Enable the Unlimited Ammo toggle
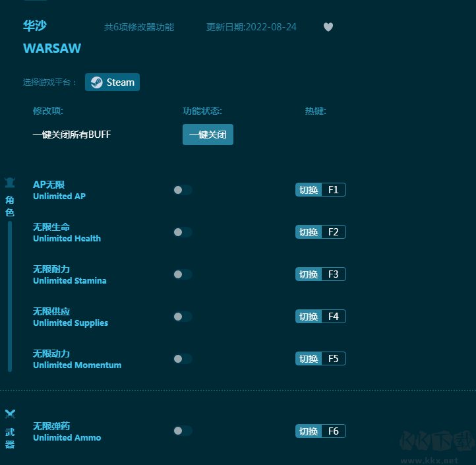476x465 pixels. tap(183, 431)
